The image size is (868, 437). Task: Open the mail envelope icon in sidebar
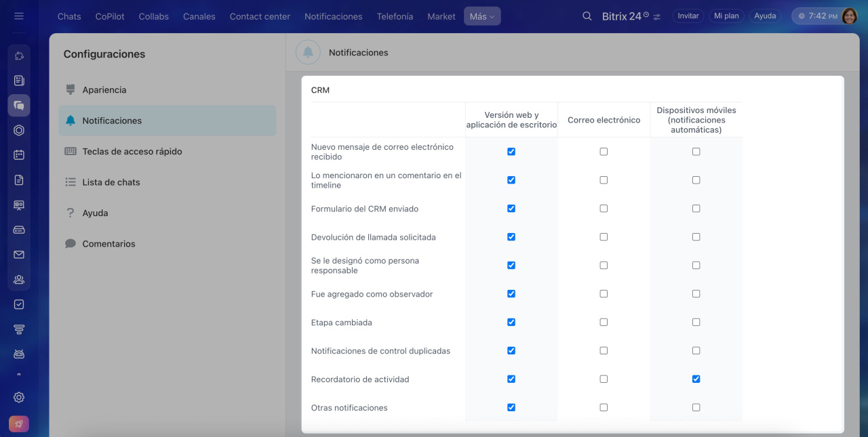(x=19, y=255)
